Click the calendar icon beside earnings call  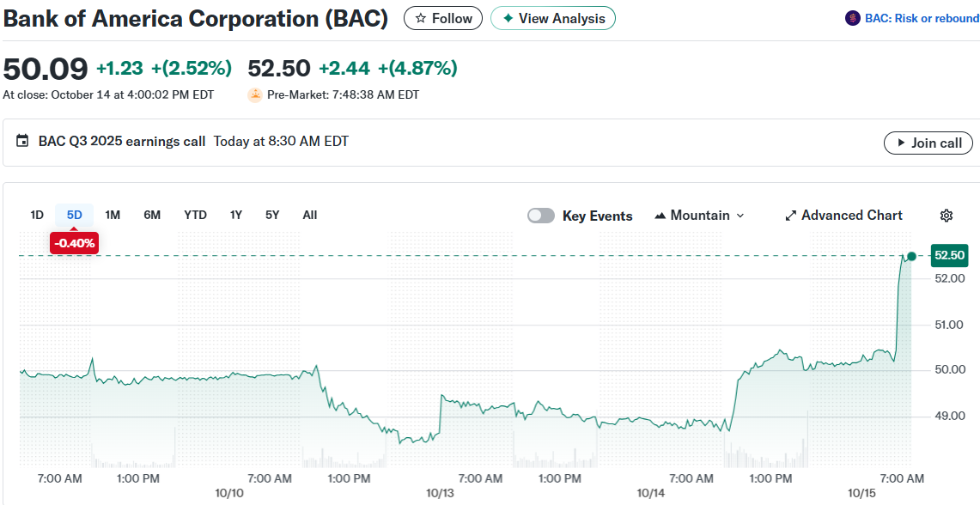pyautogui.click(x=22, y=142)
